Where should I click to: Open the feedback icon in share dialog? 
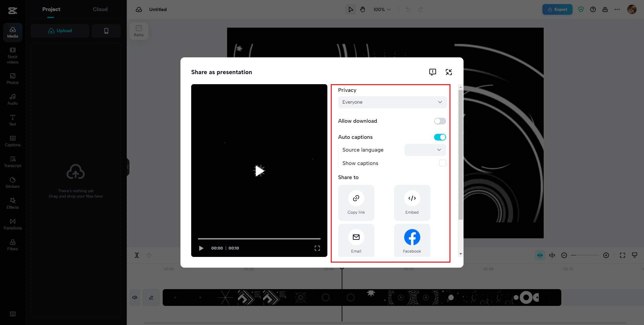pyautogui.click(x=433, y=72)
